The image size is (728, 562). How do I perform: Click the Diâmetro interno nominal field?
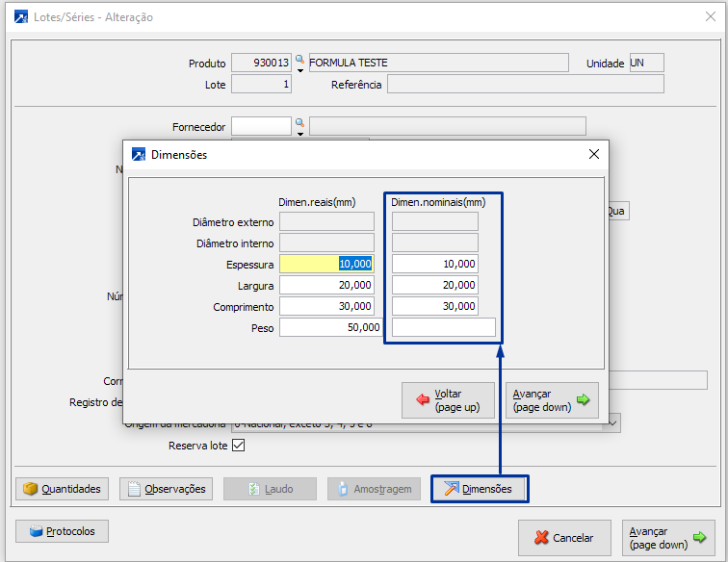435,243
